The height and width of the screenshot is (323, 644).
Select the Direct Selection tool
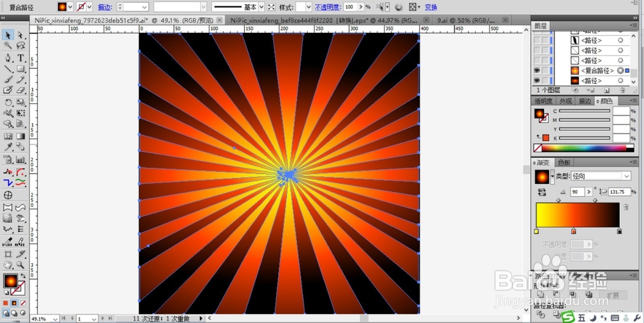21,35
